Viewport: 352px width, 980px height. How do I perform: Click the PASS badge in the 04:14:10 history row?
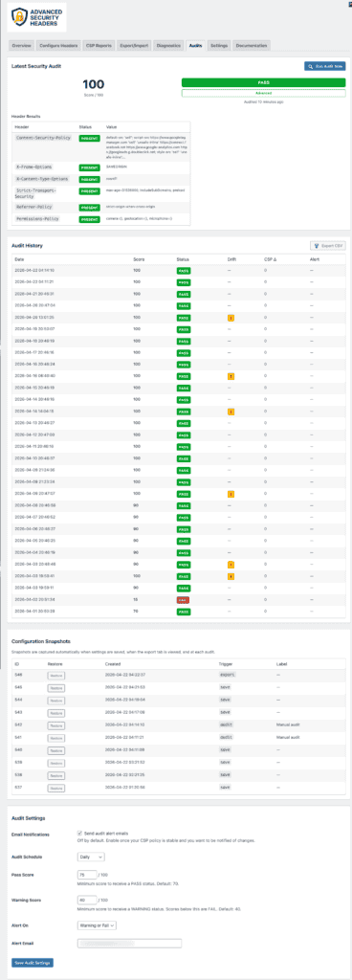point(184,271)
